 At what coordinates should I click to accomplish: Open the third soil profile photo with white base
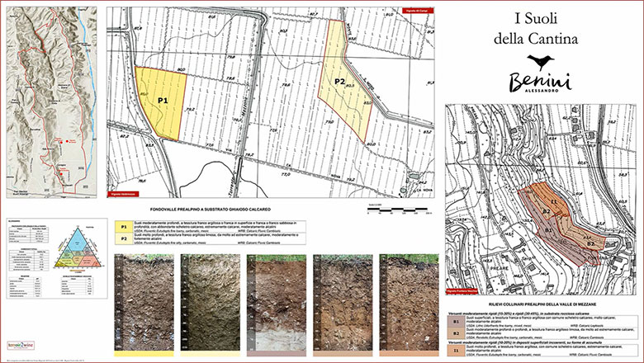click(x=277, y=302)
